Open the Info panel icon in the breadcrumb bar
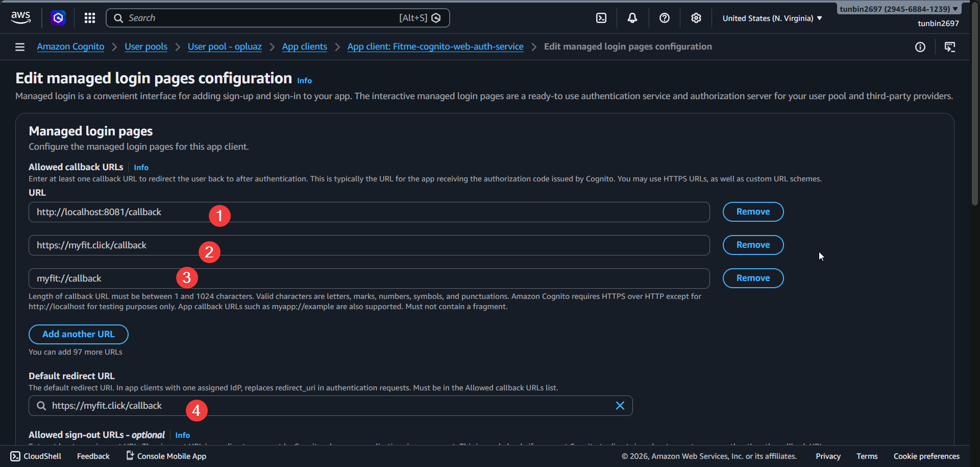The image size is (980, 467). 921,47
